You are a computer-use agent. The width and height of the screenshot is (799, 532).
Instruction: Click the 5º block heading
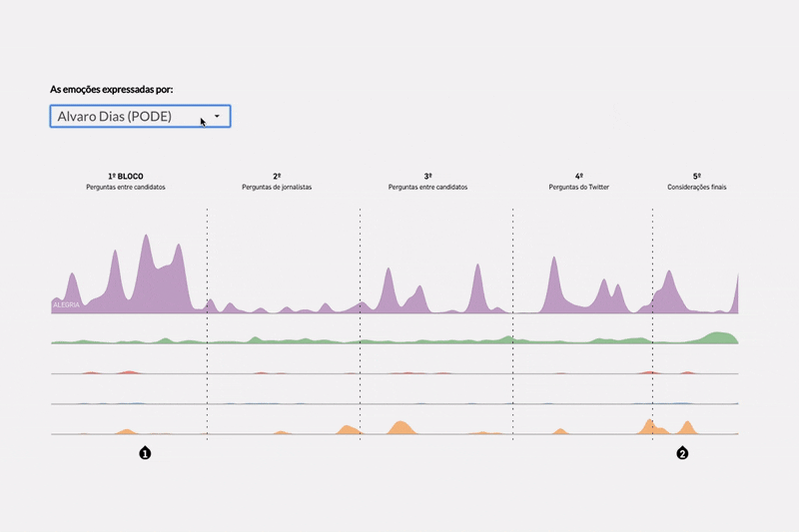tap(697, 176)
